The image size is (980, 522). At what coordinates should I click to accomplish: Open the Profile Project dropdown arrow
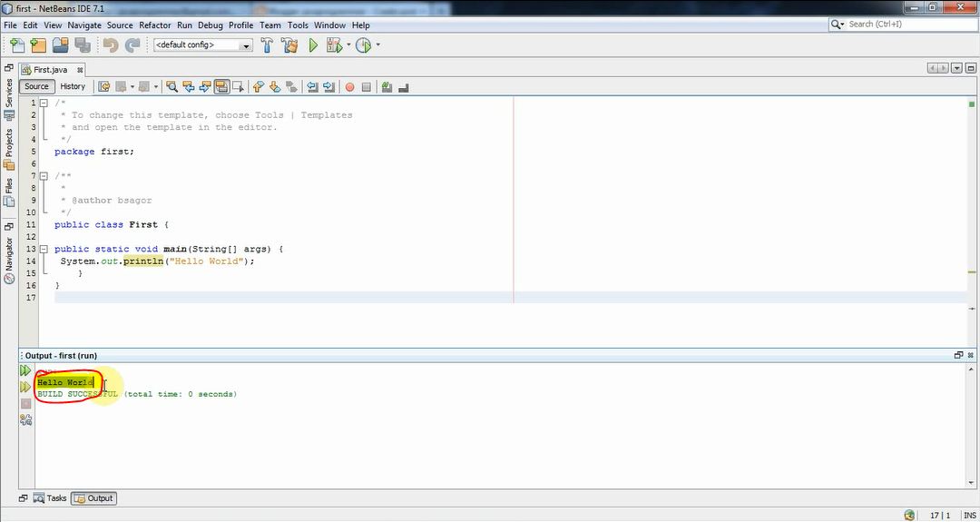377,45
